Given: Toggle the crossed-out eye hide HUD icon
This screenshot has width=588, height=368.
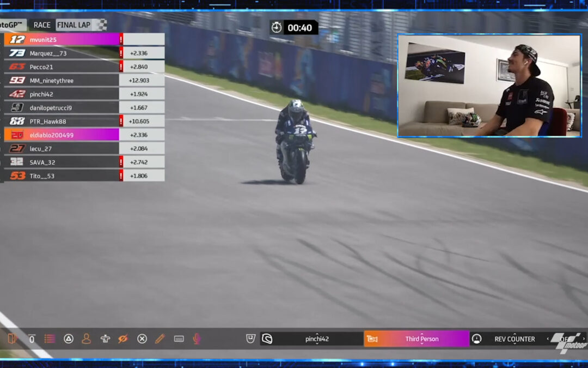Looking at the screenshot, I should pyautogui.click(x=123, y=339).
